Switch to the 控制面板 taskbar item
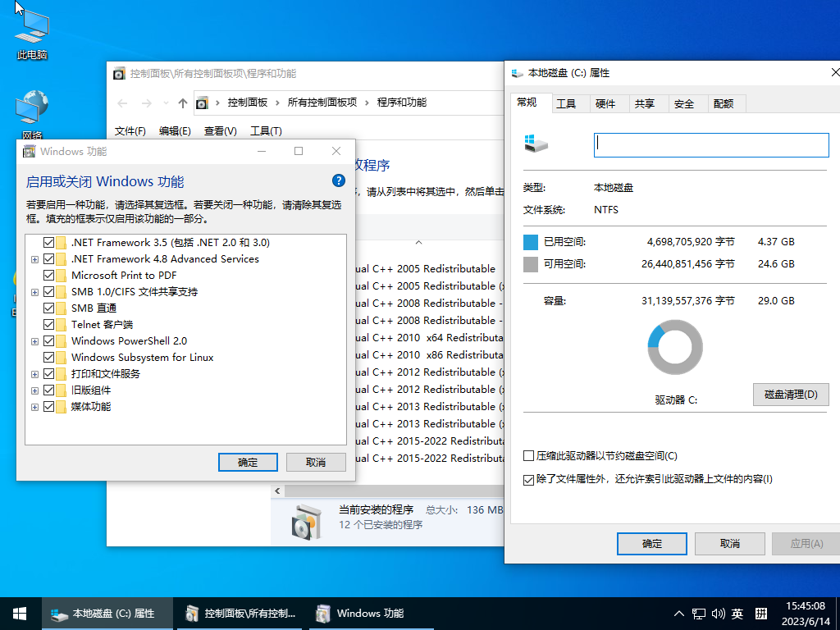This screenshot has height=630, width=840. coord(240,614)
